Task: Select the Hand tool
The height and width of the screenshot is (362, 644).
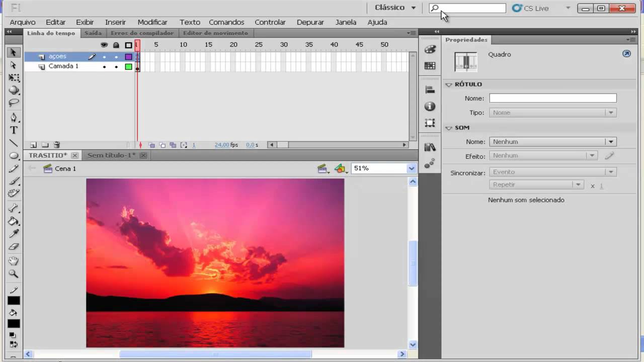Action: (x=14, y=261)
